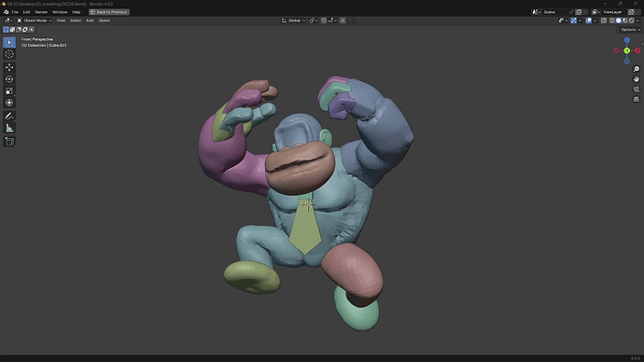The width and height of the screenshot is (644, 362).
Task: Expand the sidebar with the small arrow
Action: 642,45
